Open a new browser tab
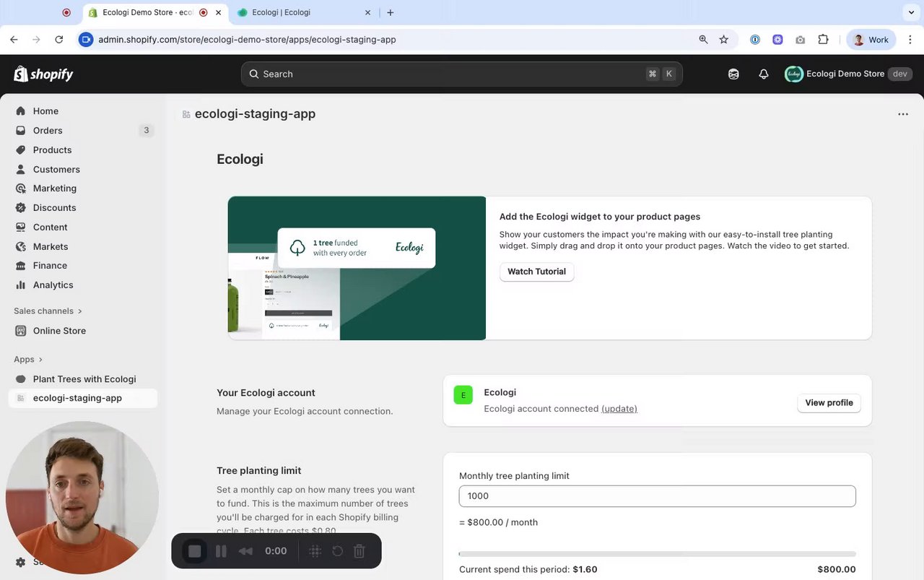Viewport: 924px width, 580px height. [391, 12]
